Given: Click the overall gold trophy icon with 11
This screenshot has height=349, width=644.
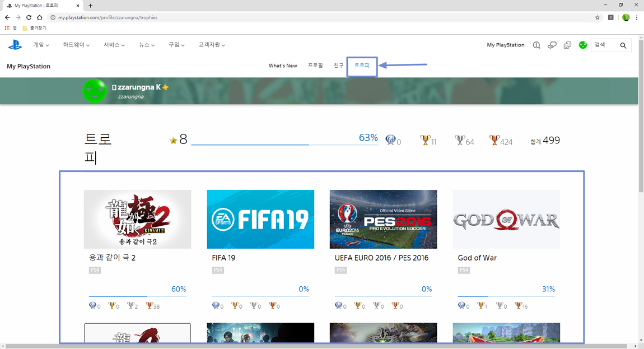Looking at the screenshot, I should pos(425,140).
